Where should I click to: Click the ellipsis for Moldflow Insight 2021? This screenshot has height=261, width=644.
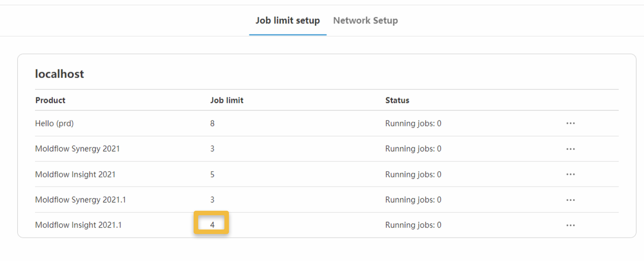(570, 174)
